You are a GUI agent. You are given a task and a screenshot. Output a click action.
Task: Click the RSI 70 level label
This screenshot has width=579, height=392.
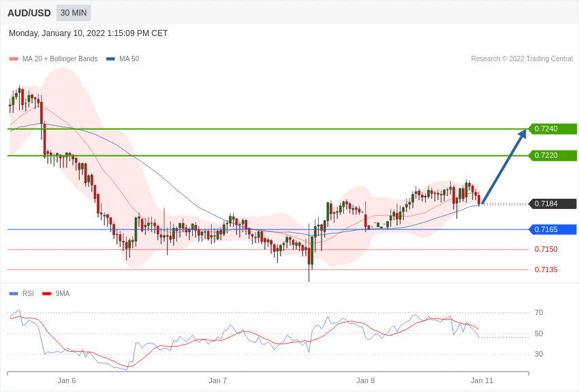539,312
